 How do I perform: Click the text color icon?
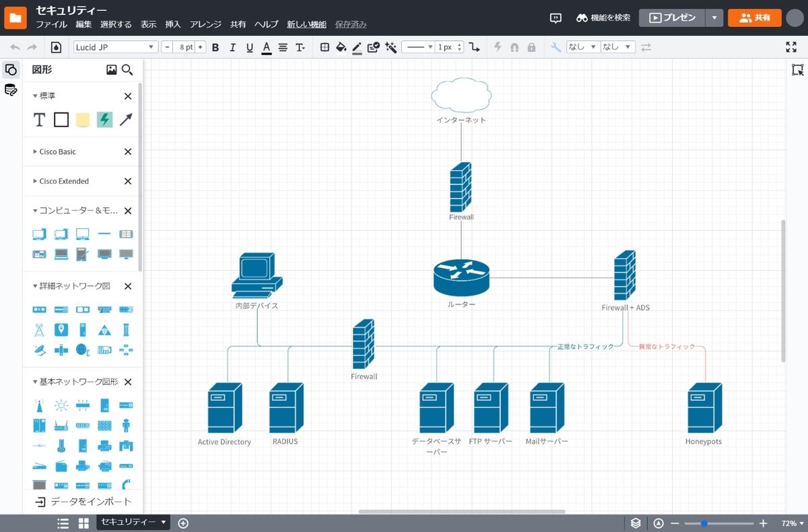(x=266, y=47)
